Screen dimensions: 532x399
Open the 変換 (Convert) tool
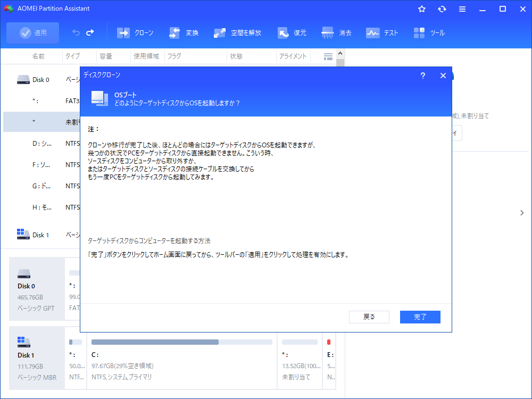click(184, 33)
